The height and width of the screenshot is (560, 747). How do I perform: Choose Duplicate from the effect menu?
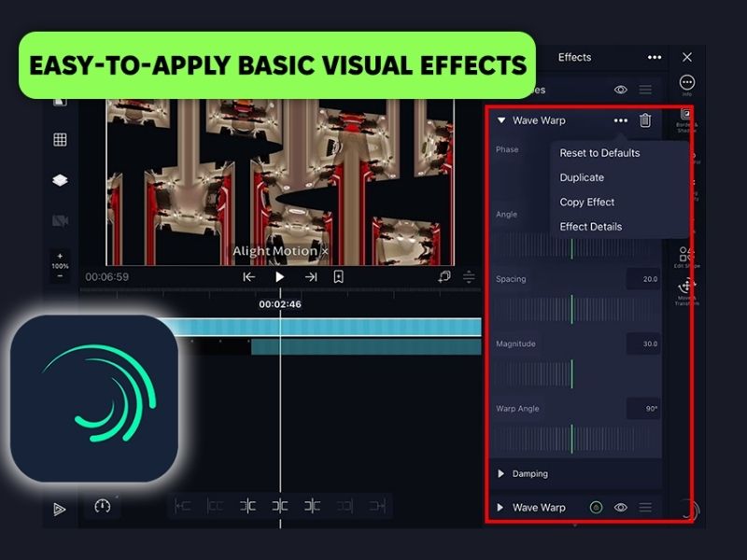(582, 177)
